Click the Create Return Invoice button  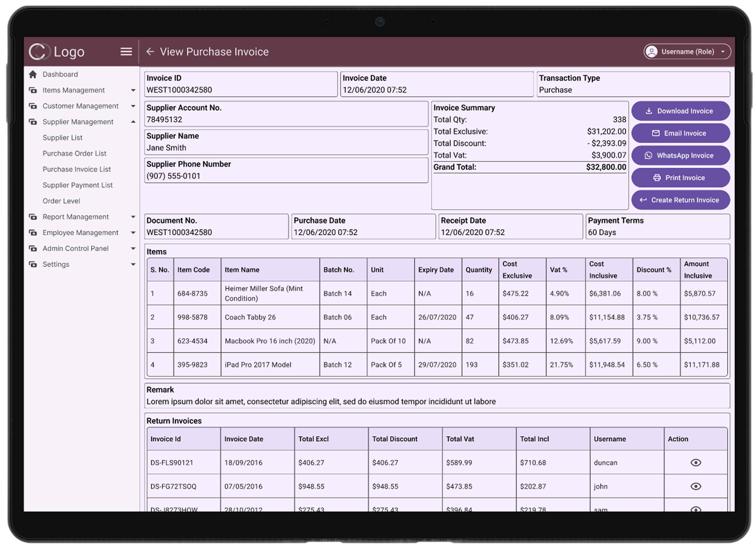point(680,200)
